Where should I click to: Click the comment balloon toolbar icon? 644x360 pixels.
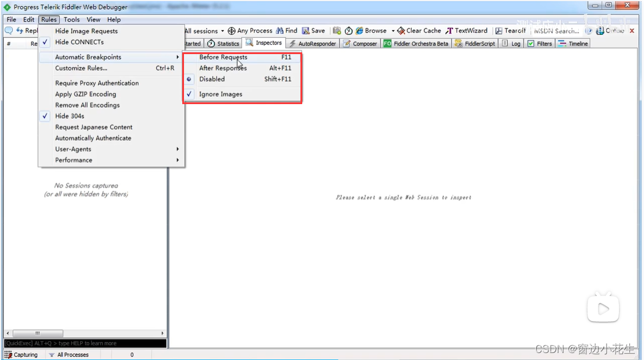pos(9,31)
